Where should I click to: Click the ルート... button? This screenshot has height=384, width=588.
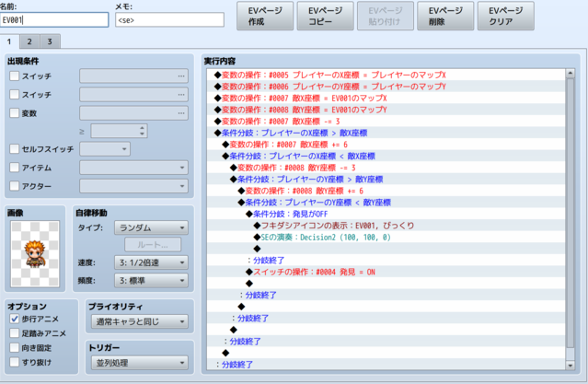(153, 245)
